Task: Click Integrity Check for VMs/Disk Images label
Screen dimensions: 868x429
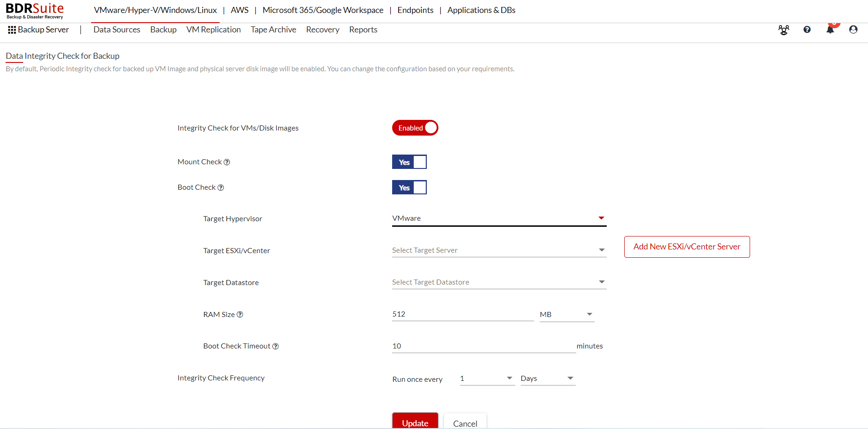Action: 238,128
